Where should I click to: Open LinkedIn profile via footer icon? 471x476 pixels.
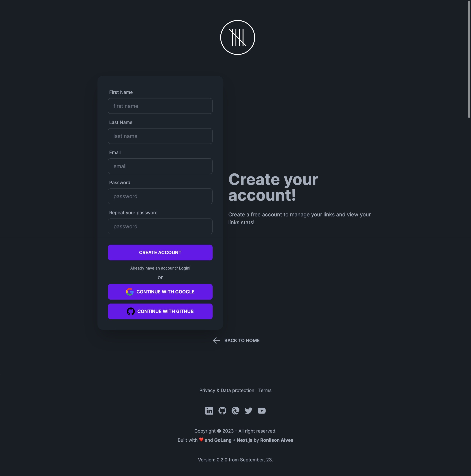click(x=209, y=410)
